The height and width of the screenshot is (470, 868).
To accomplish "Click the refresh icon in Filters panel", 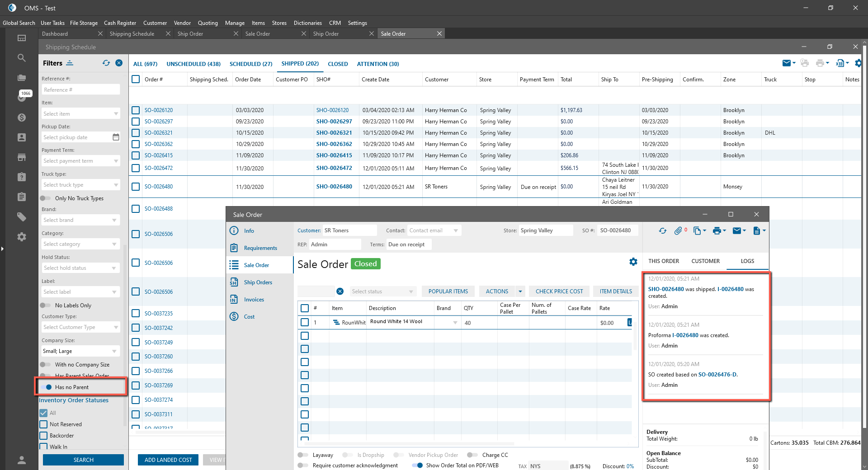I will coord(106,63).
